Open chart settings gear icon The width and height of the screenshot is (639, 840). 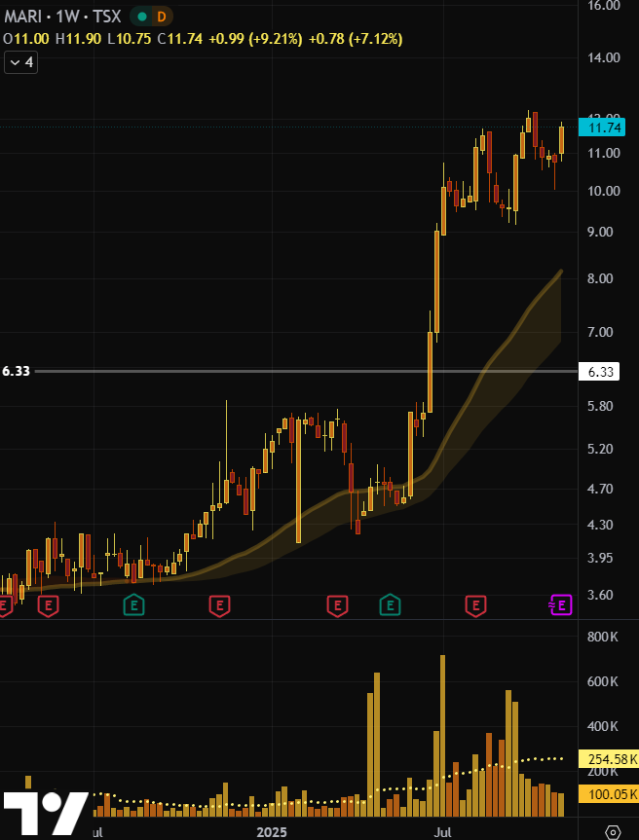[x=612, y=832]
